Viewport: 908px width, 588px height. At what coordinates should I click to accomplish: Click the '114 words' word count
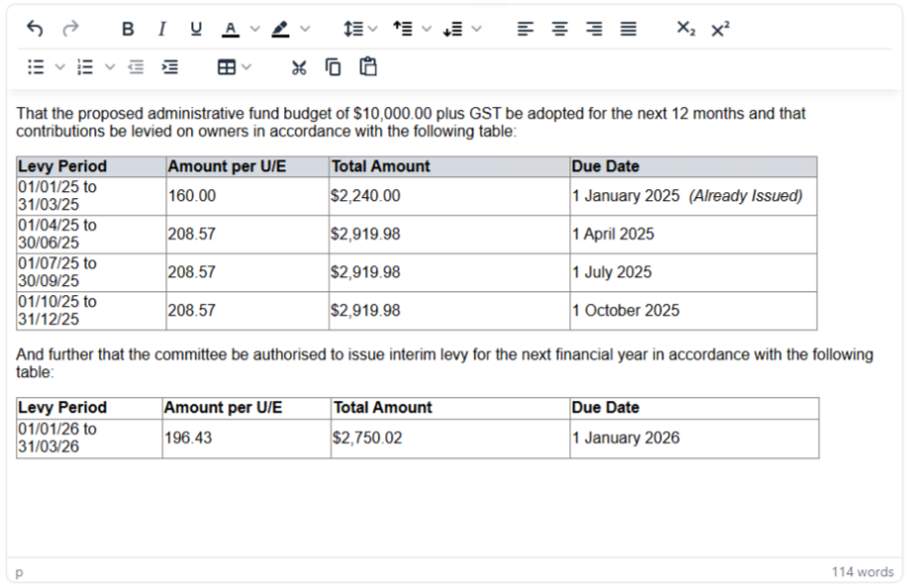[x=862, y=572]
